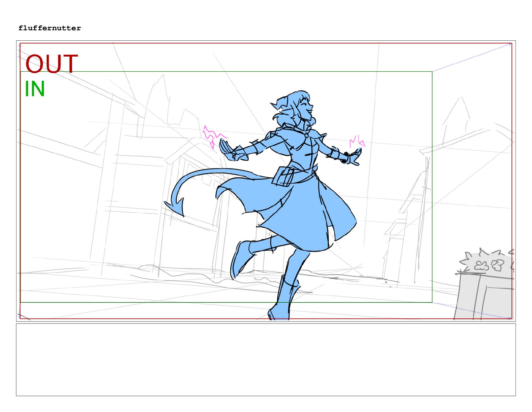
Task: Click the empty notes box below the storyboard panel
Action: point(266,360)
